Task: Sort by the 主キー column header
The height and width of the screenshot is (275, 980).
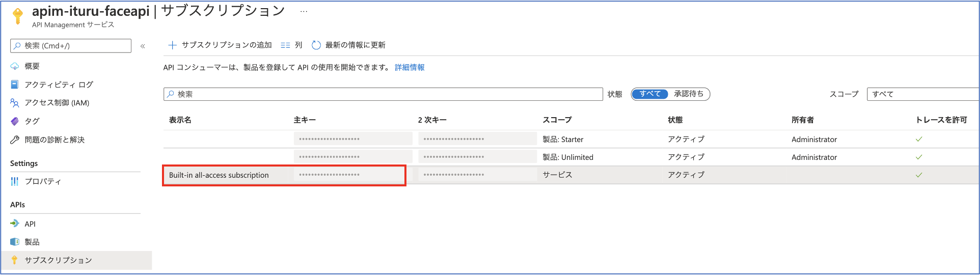Action: click(305, 120)
